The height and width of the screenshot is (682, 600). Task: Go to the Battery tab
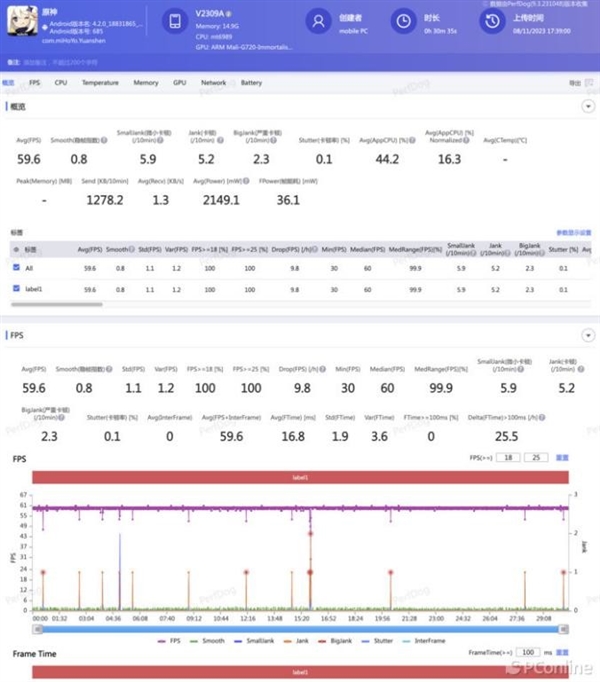point(251,83)
